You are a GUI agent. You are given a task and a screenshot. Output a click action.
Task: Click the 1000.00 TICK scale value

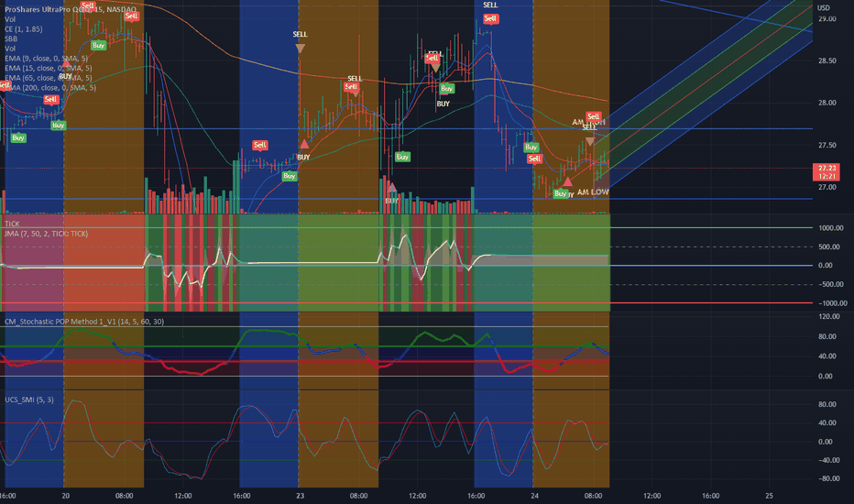pyautogui.click(x=830, y=228)
